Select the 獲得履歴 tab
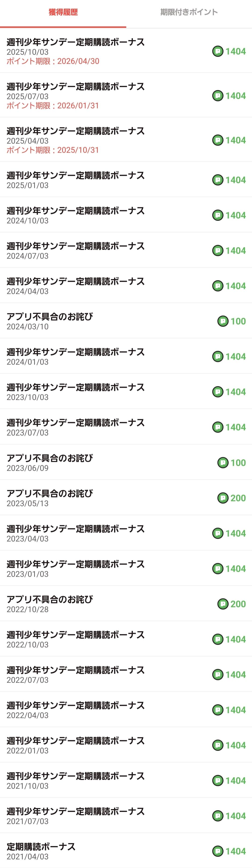Screen dimensions: 252x868 pos(63,12)
